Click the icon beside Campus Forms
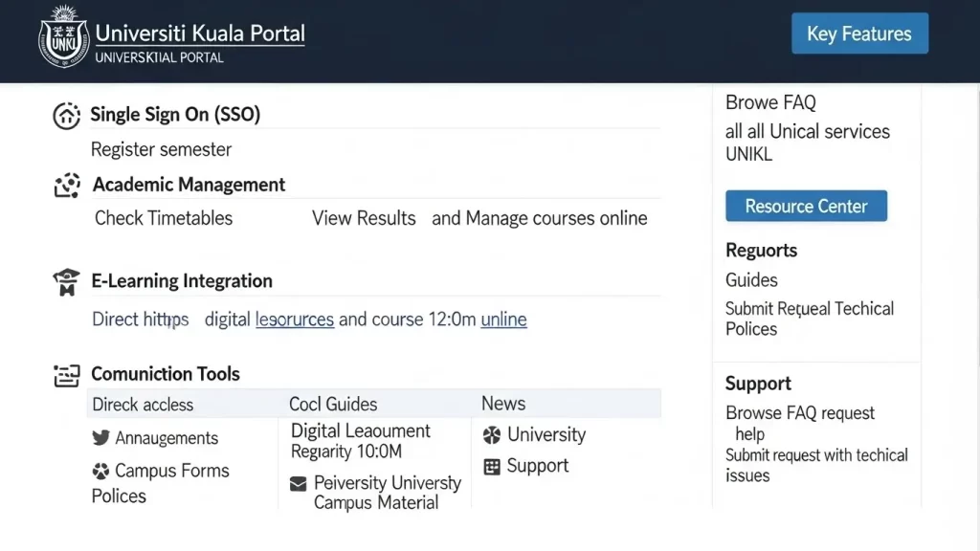 pyautogui.click(x=100, y=471)
